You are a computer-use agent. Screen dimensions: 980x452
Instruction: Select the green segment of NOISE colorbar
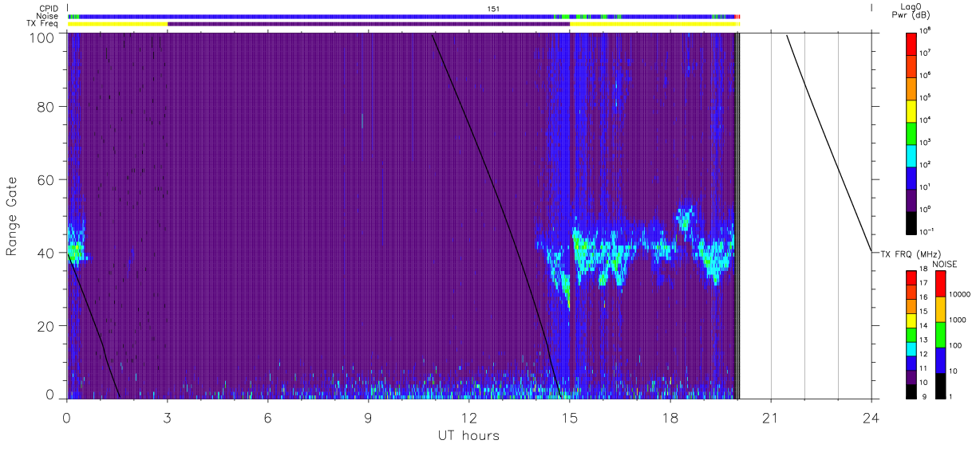[x=941, y=335]
